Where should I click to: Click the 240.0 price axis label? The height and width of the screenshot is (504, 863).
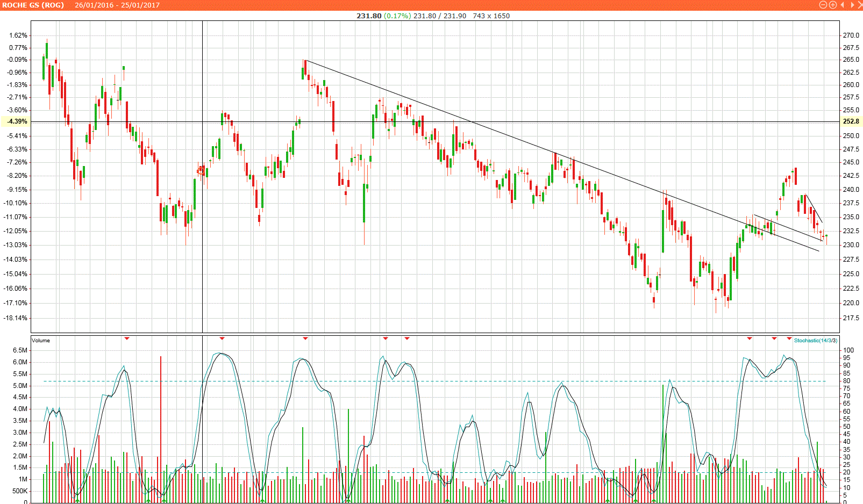click(x=851, y=190)
